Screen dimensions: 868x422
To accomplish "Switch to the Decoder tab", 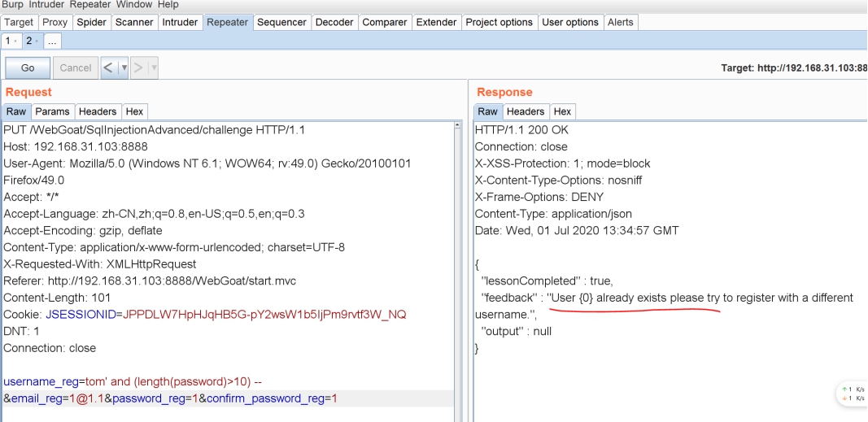I will [334, 22].
